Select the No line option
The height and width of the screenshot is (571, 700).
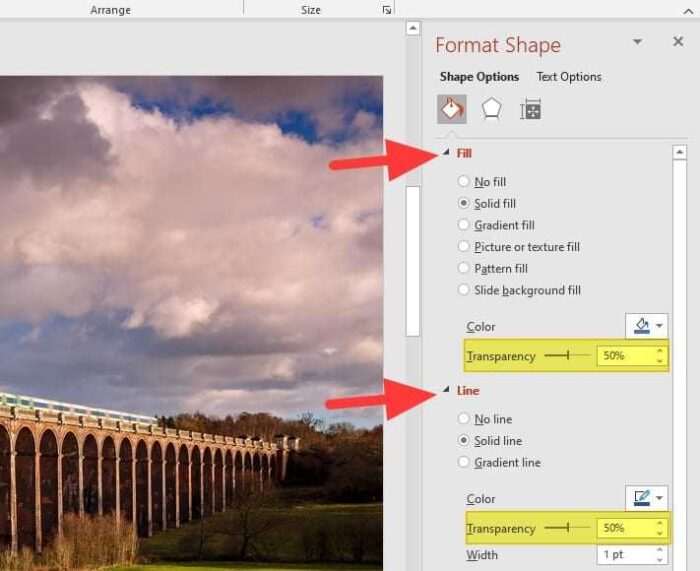pos(485,419)
